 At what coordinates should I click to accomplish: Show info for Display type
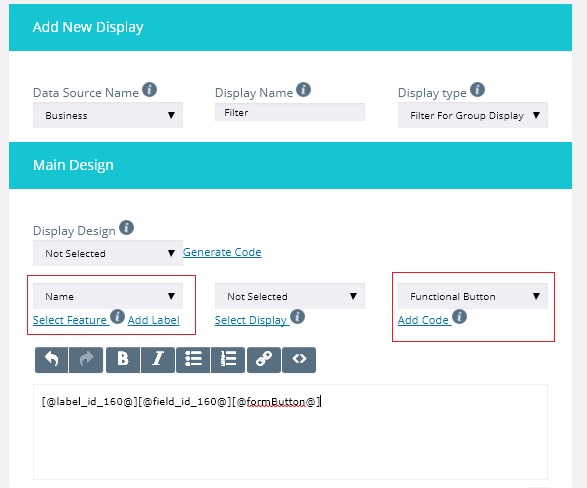pyautogui.click(x=477, y=90)
